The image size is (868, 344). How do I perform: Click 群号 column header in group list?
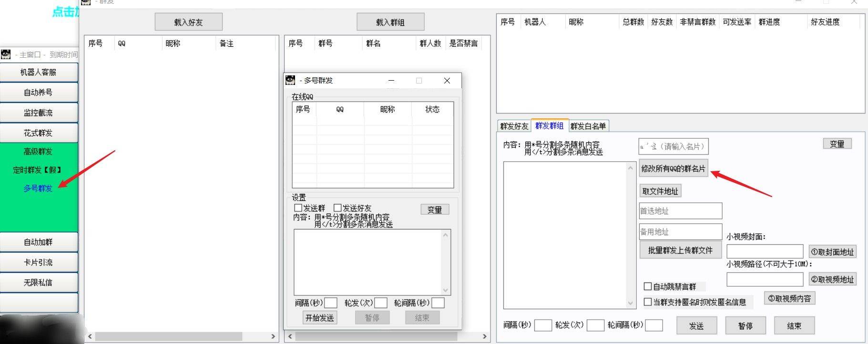point(338,43)
